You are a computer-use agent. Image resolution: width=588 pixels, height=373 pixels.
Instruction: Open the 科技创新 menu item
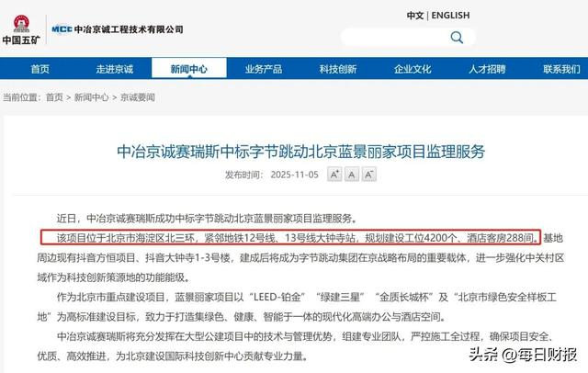click(338, 69)
